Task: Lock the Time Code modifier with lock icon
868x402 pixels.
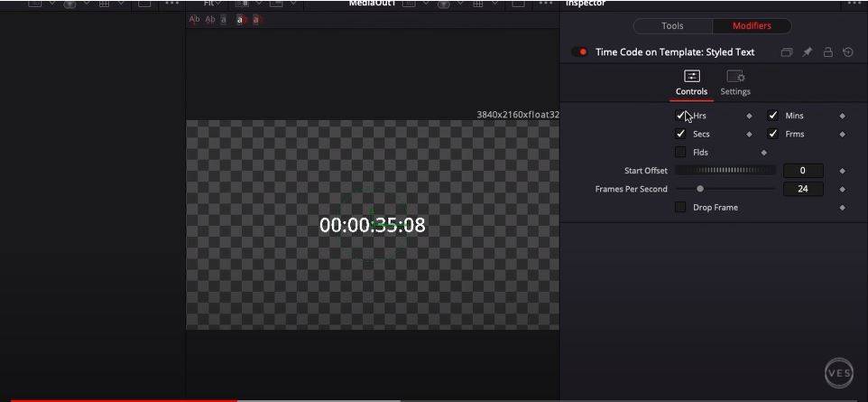Action: (x=828, y=52)
